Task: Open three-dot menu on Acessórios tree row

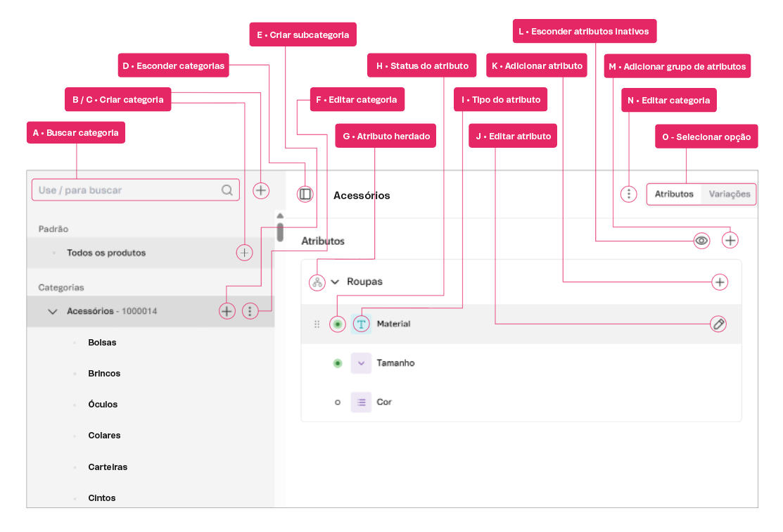Action: pyautogui.click(x=250, y=311)
